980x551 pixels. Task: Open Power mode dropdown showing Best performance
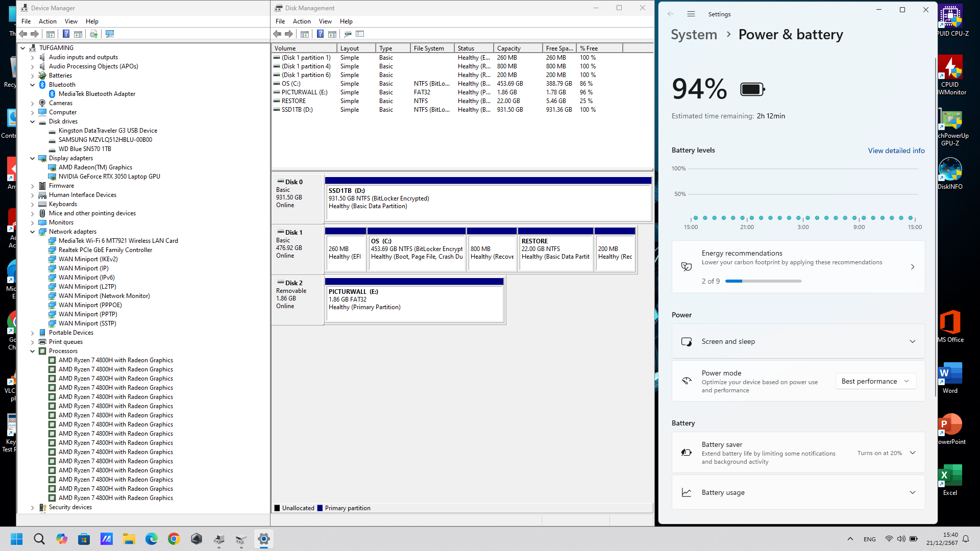875,381
